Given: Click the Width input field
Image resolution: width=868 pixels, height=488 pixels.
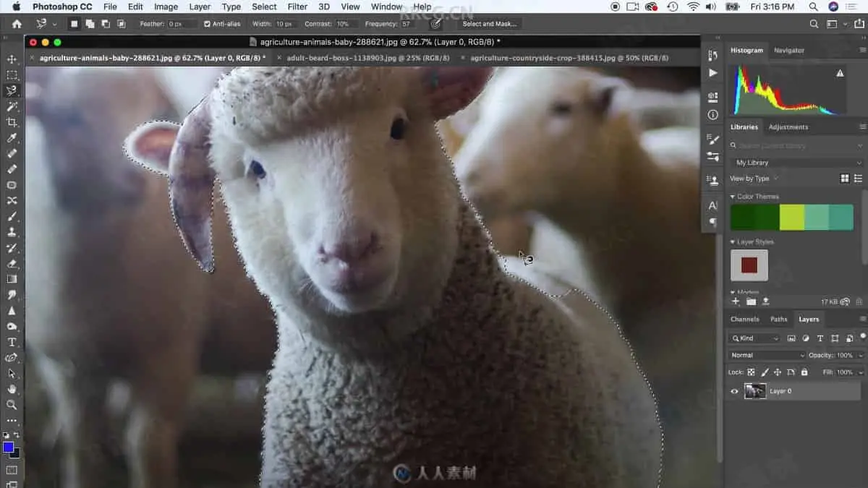Looking at the screenshot, I should 284,24.
